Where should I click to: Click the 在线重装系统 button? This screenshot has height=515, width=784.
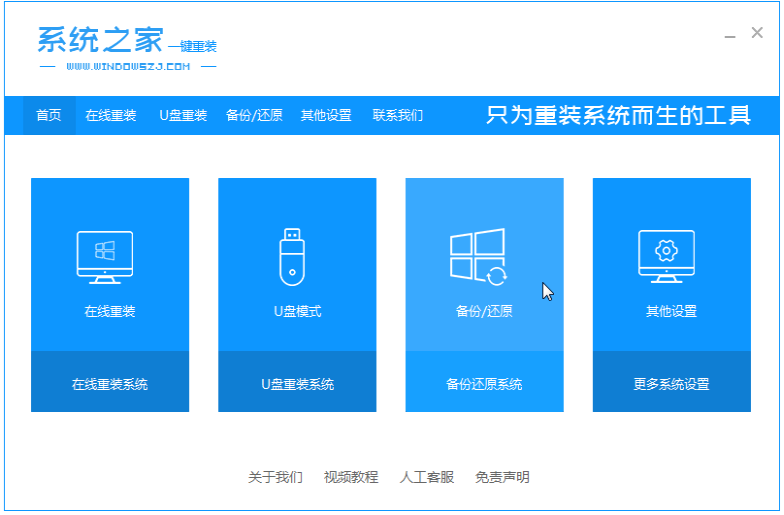pyautogui.click(x=110, y=382)
